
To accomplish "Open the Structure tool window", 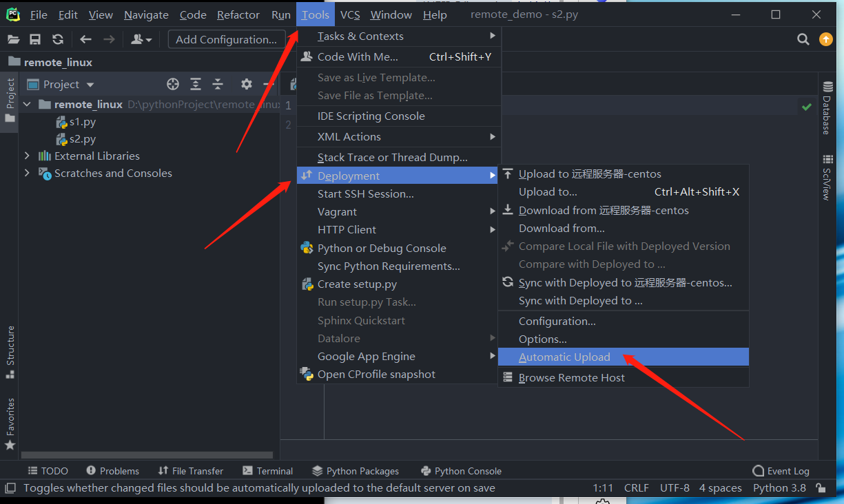I will point(10,352).
